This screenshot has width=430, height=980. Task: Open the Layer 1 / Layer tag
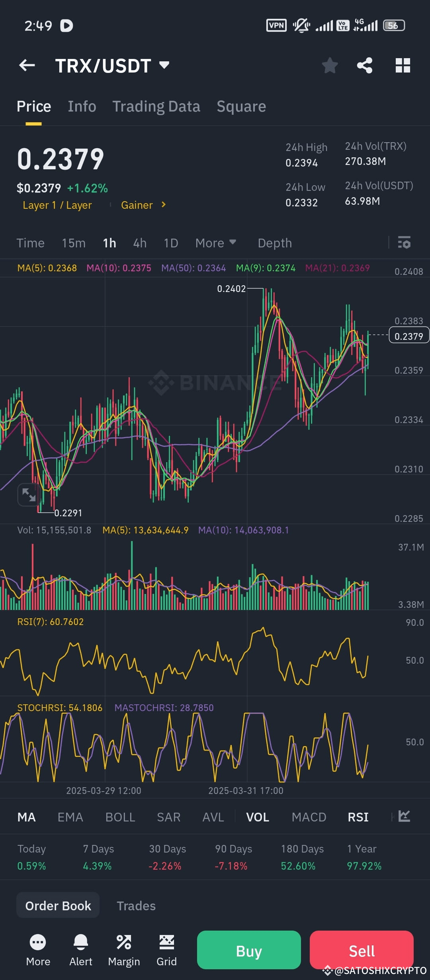click(x=57, y=205)
